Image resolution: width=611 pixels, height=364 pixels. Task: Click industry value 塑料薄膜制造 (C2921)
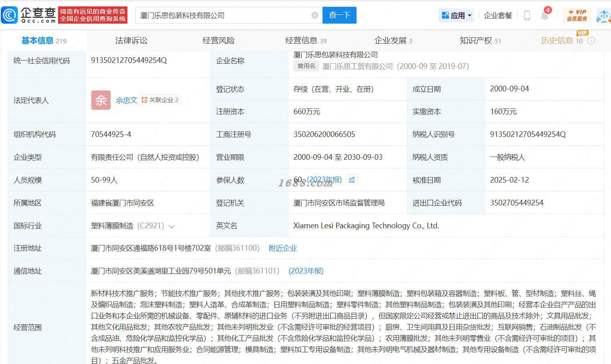[127, 226]
